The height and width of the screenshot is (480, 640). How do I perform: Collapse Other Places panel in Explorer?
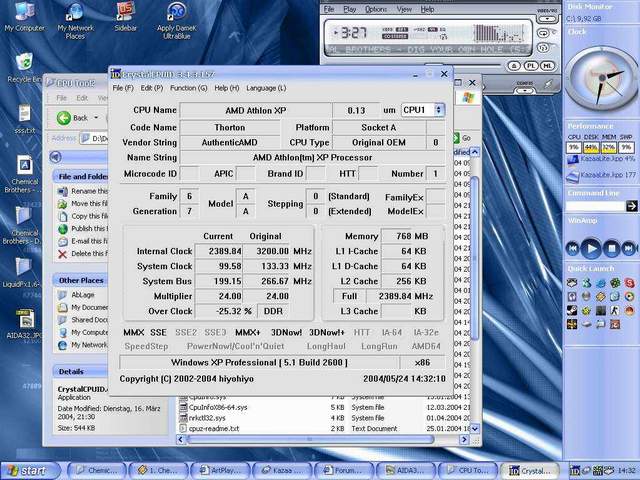click(80, 280)
